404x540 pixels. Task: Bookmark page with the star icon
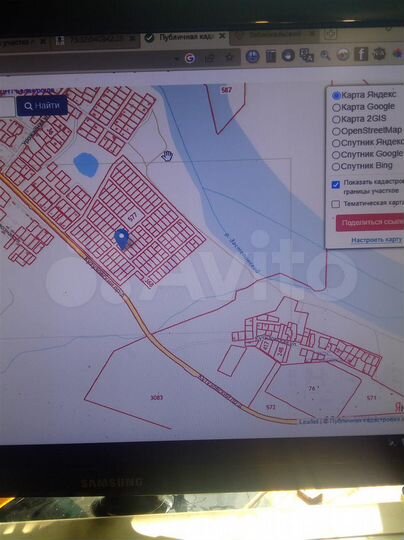(229, 58)
